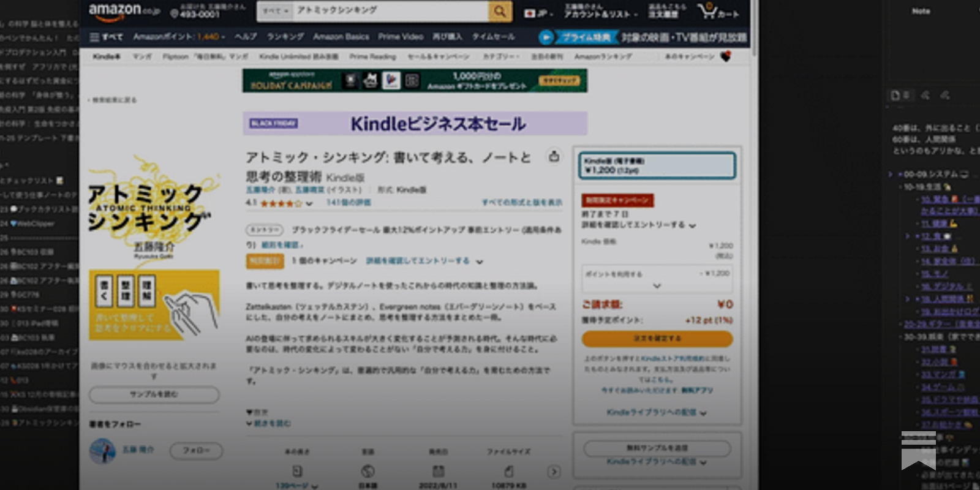
Task: Select Kindle Unlimited 読み放題 subnav tab
Action: tap(298, 56)
